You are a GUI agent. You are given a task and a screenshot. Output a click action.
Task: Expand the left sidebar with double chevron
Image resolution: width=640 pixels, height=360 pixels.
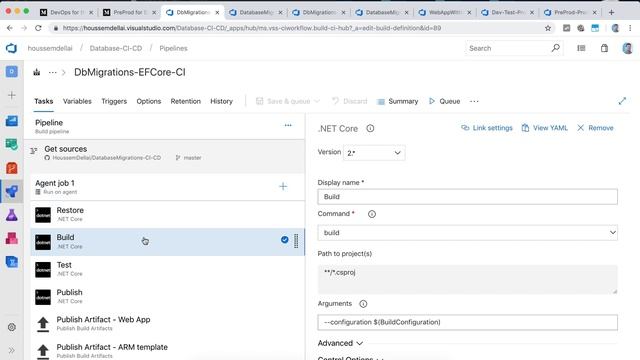coord(12,350)
